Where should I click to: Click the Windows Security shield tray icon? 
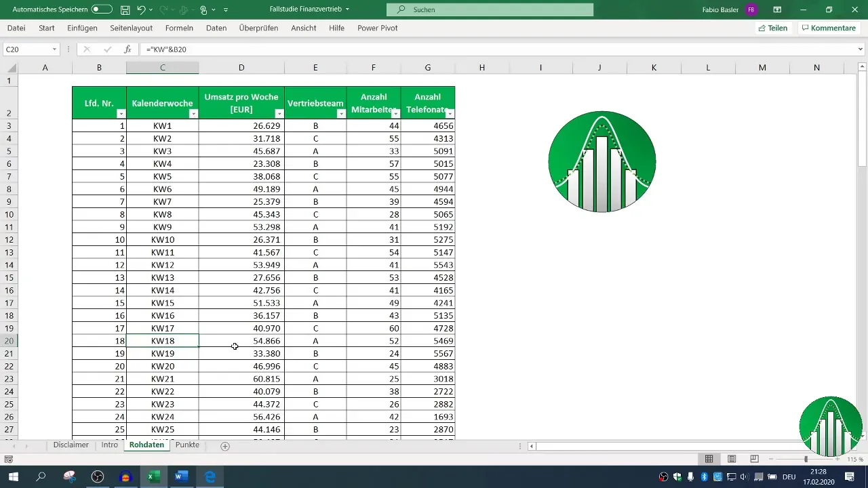[x=677, y=476]
